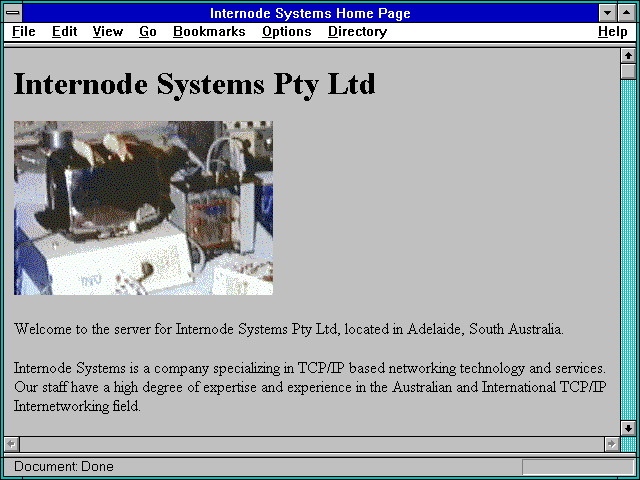Viewport: 640px width, 480px height.
Task: Click the minimize arrow in title bar
Action: [x=608, y=13]
